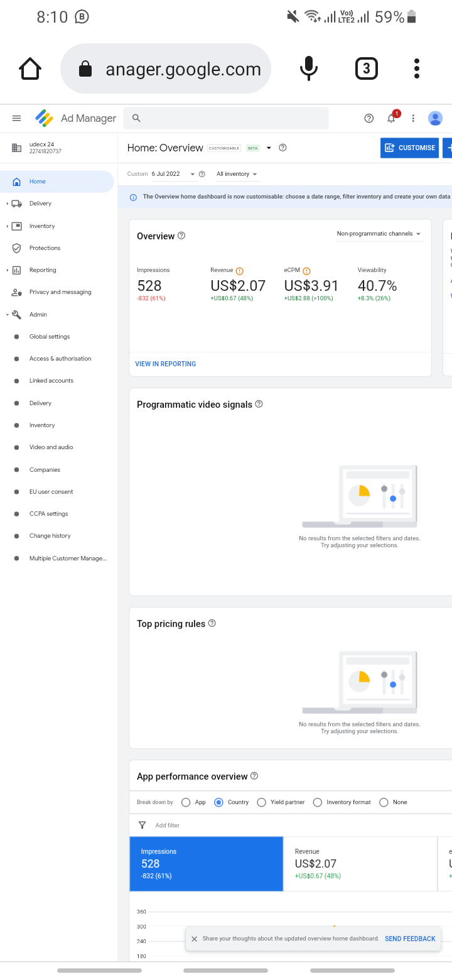The height and width of the screenshot is (980, 452).
Task: Click the Revenue warning info icon
Action: [x=240, y=271]
